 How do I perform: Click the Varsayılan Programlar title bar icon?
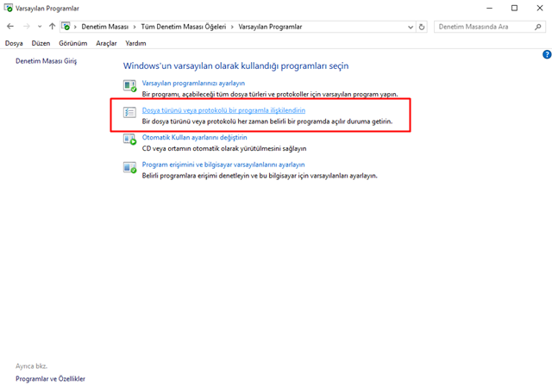pos(9,8)
